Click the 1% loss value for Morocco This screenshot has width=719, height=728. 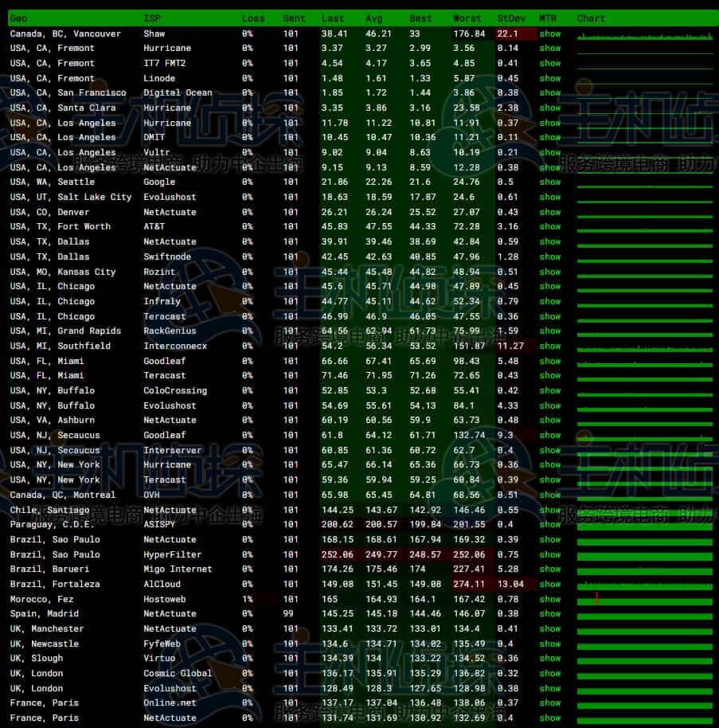(248, 600)
